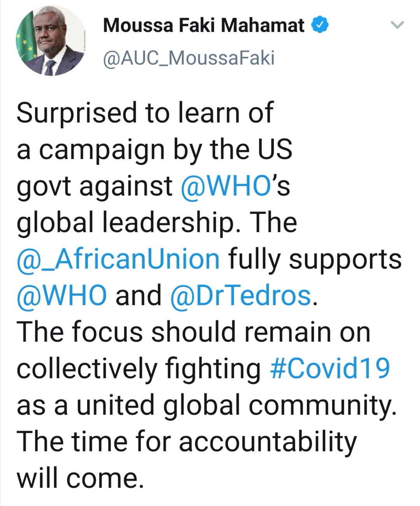420x506 pixels.
Task: Click the line 'The time for accountability'
Action: point(187,442)
